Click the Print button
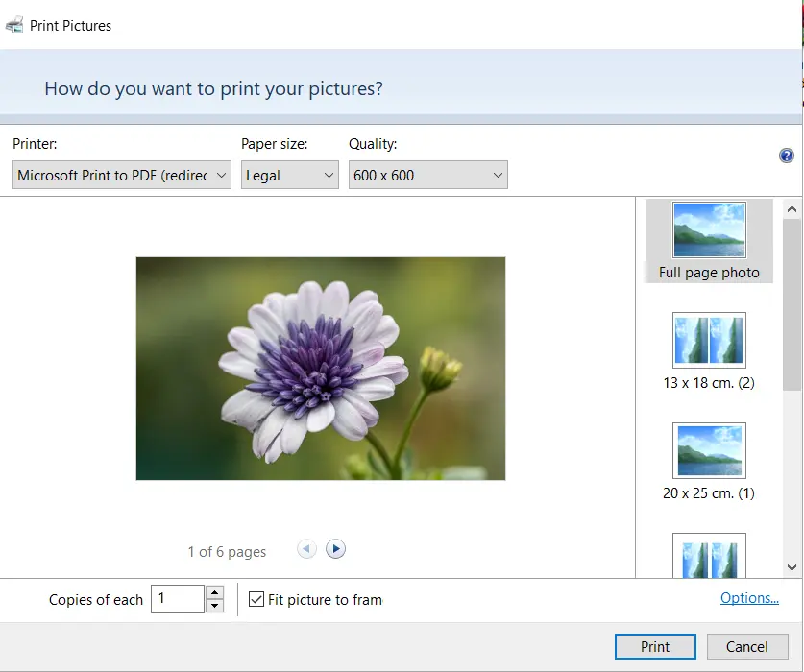 pos(654,646)
